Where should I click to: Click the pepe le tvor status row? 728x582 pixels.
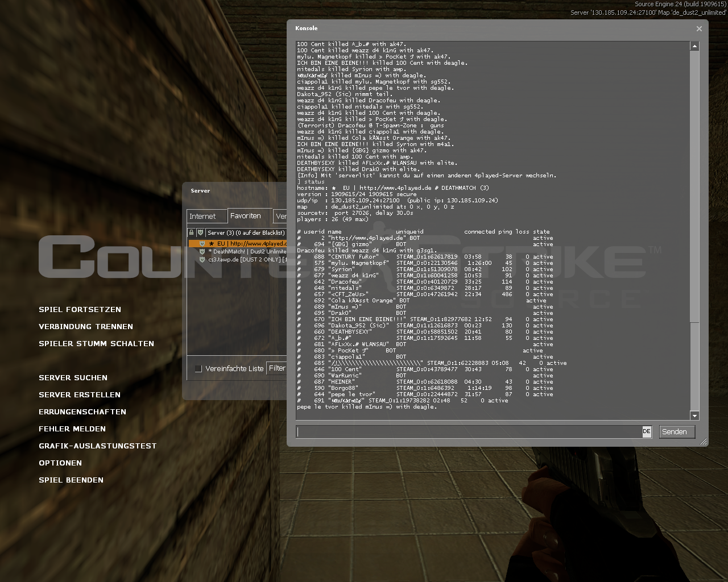click(425, 394)
